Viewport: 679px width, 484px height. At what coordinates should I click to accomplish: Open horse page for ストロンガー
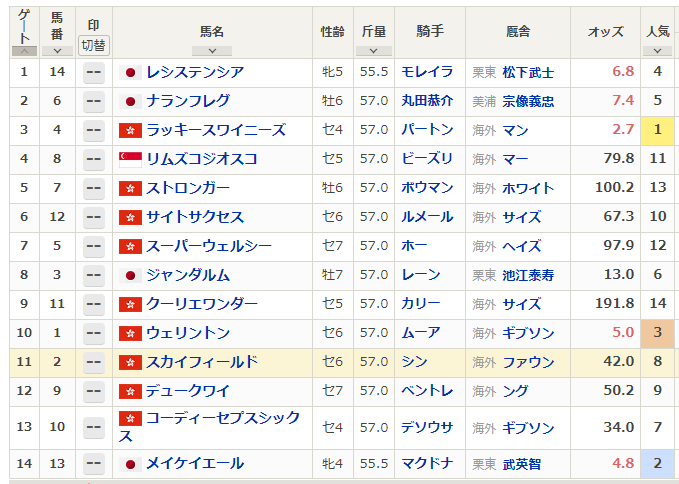click(188, 188)
